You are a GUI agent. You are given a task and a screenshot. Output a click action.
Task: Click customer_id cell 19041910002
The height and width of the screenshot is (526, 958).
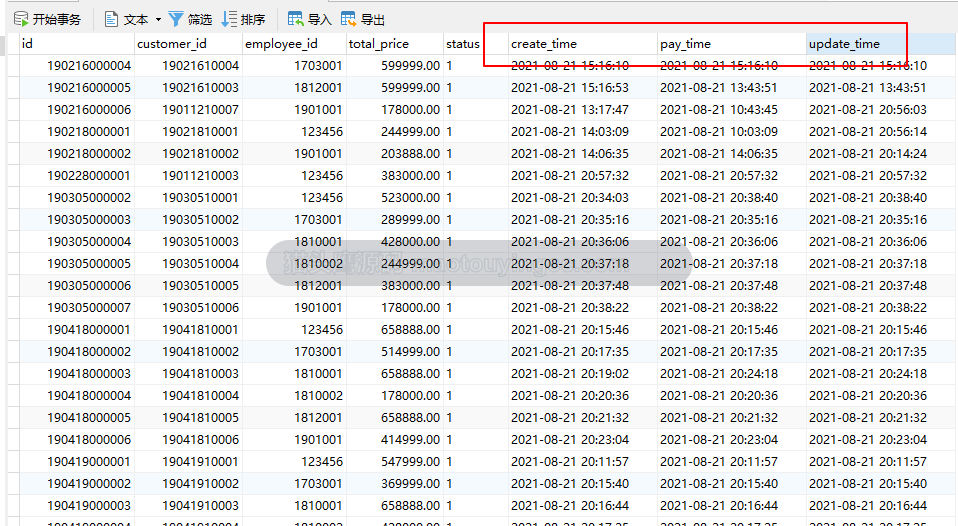coord(188,484)
